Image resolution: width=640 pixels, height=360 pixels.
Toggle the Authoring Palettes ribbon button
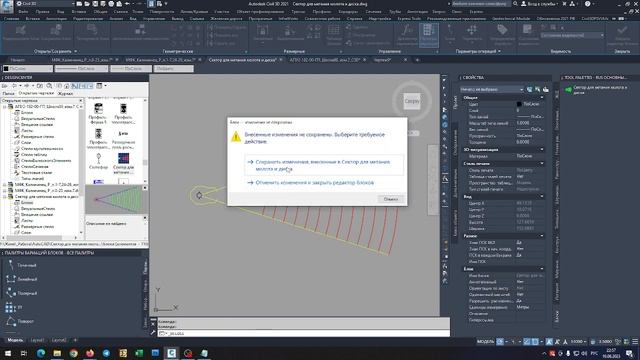[x=428, y=35]
